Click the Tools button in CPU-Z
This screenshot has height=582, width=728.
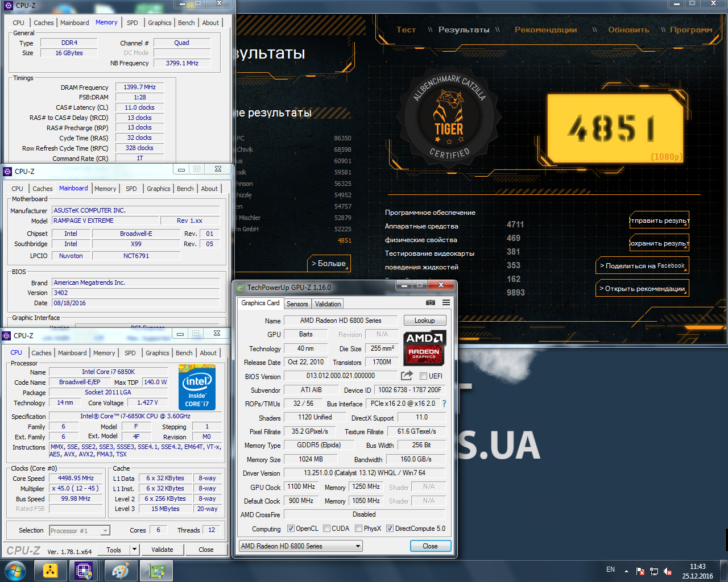[114, 550]
